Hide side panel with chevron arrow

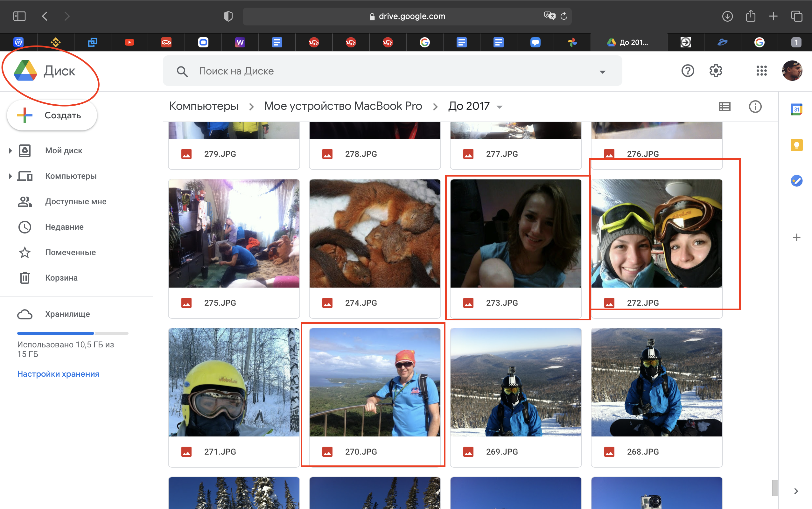(796, 491)
